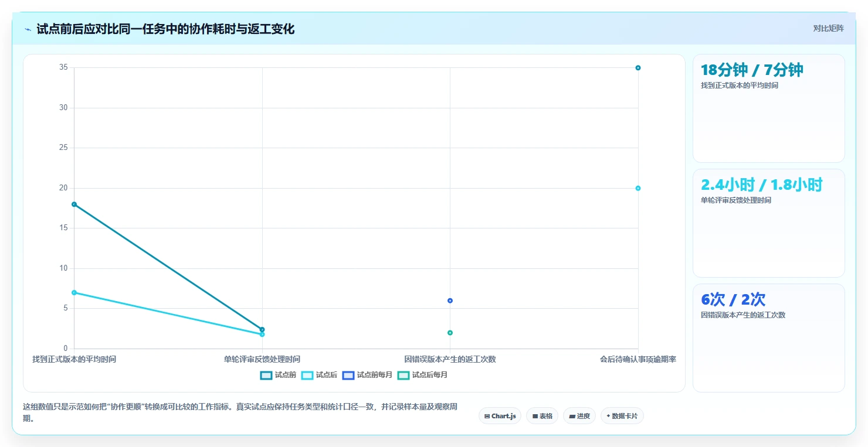Click axis label 会后待确认事项逾期率
Screen dimensions: 868x447
point(638,359)
